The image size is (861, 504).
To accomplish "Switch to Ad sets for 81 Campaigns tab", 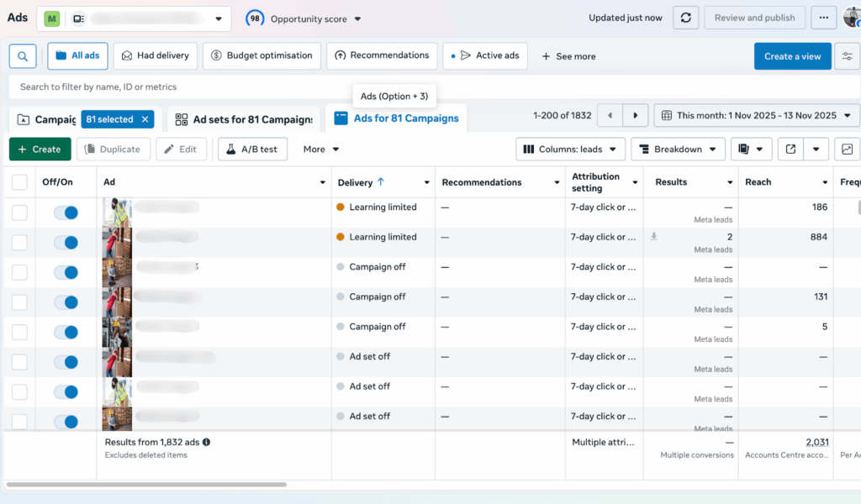I will (x=244, y=119).
